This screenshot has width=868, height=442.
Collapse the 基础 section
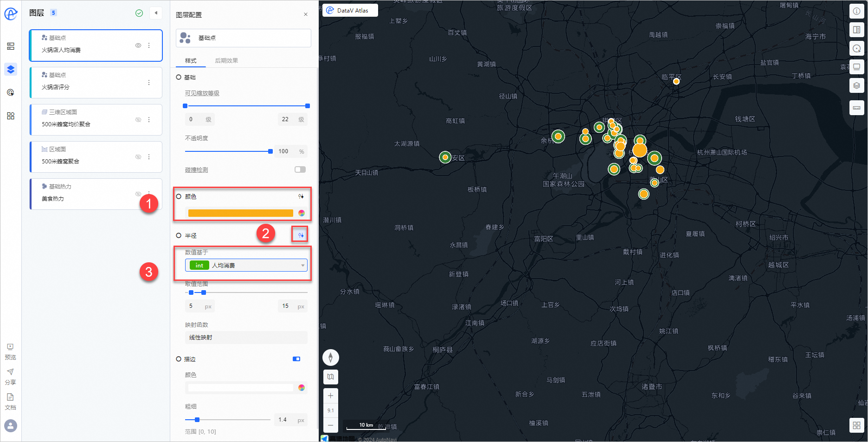coord(179,77)
